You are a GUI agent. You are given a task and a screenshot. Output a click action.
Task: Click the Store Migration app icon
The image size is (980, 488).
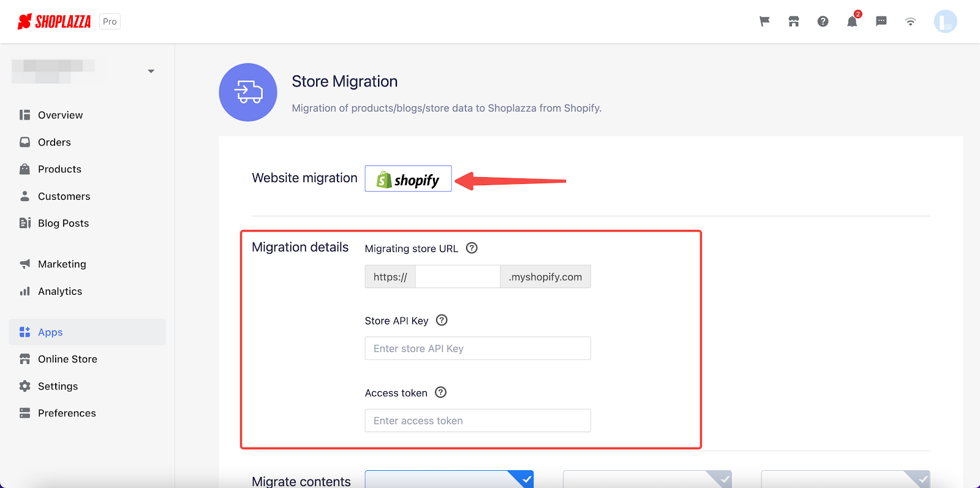[x=248, y=92]
